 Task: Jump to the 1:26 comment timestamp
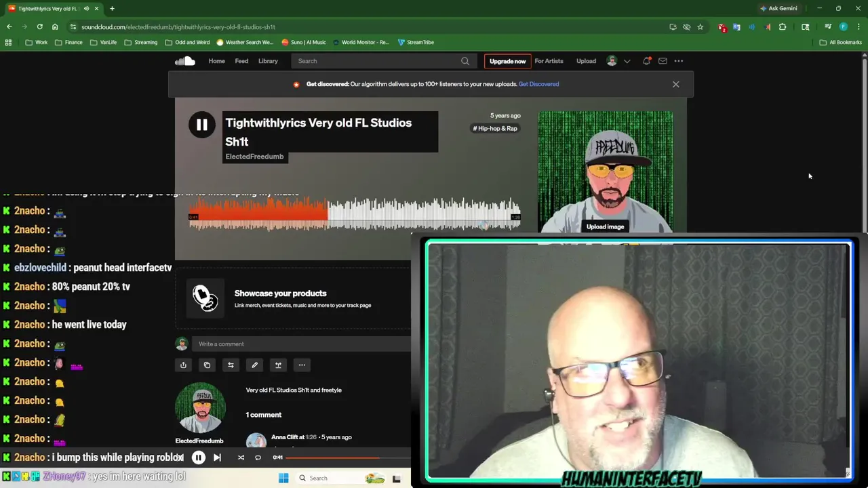tap(311, 437)
